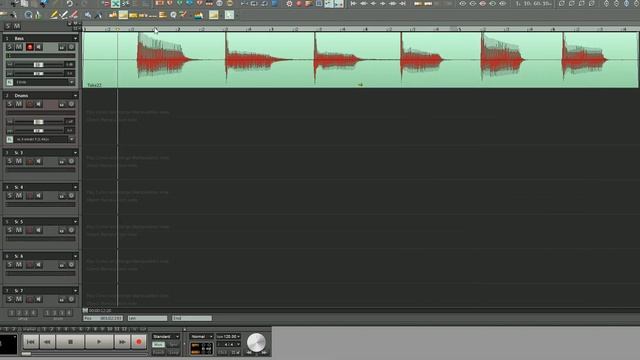The height and width of the screenshot is (360, 640).
Task: Solo track S: 6
Action: tap(10, 264)
